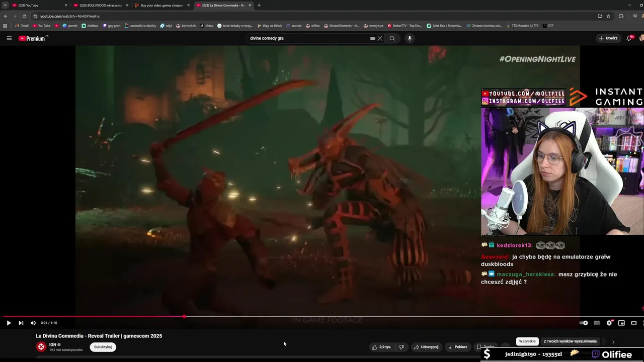Open a new browser tab

tap(259, 5)
